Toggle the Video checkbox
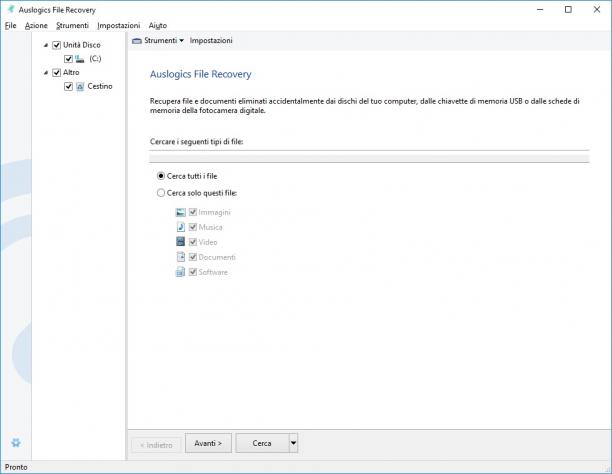 (x=192, y=242)
